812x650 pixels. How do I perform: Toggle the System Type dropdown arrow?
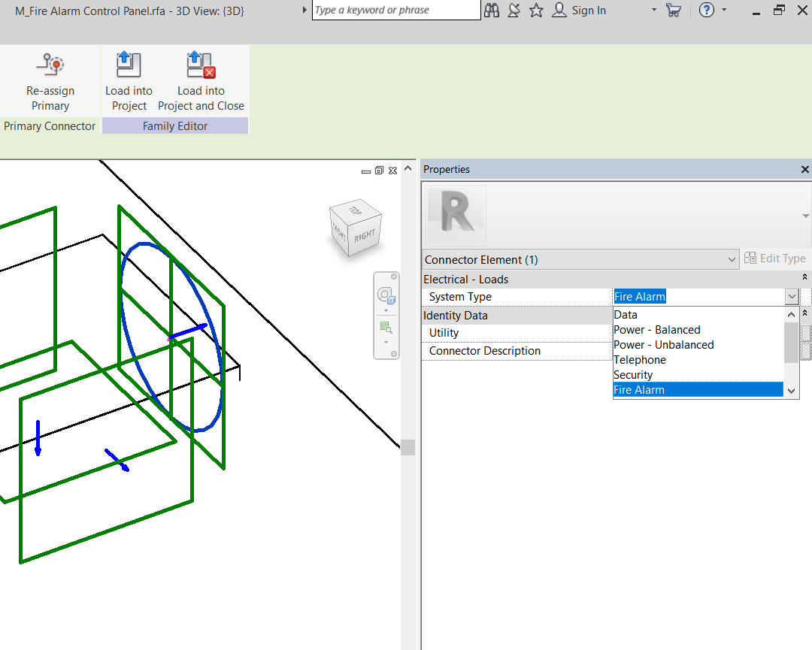[x=792, y=297]
